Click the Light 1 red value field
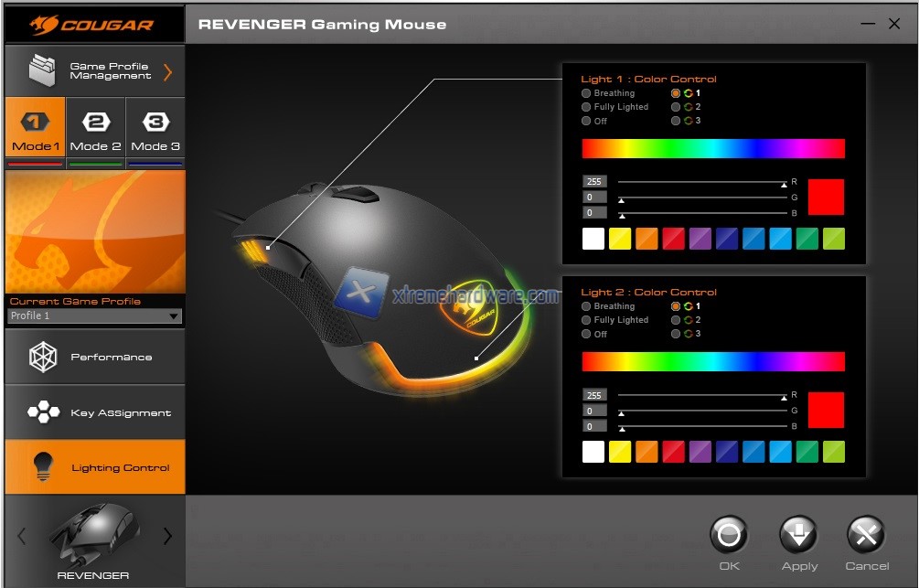The image size is (919, 588). click(x=594, y=182)
